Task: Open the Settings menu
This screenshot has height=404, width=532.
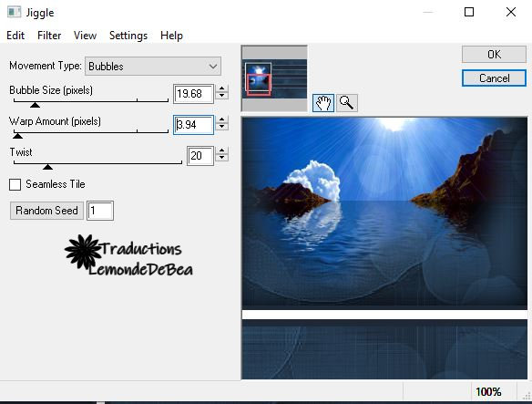Action: tap(128, 36)
